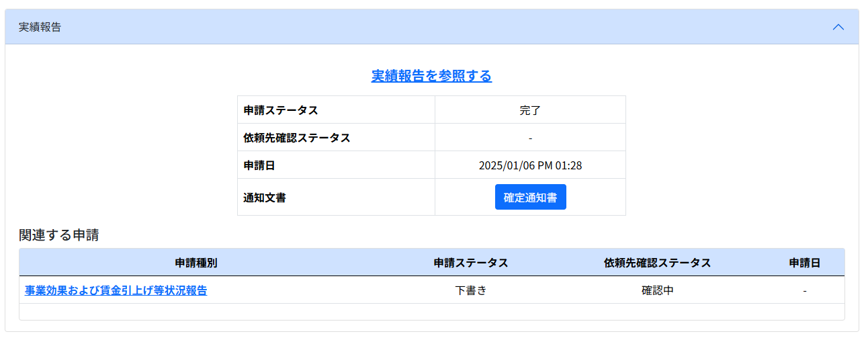The height and width of the screenshot is (338, 868).
Task: Click the 依頼先確認ステータス column header
Action: pos(657,263)
